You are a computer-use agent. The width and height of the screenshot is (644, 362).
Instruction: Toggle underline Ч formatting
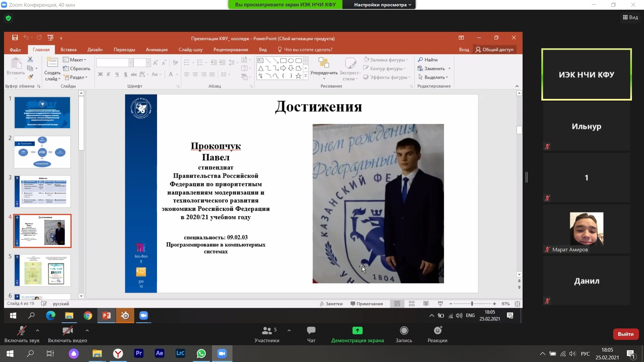tap(117, 74)
